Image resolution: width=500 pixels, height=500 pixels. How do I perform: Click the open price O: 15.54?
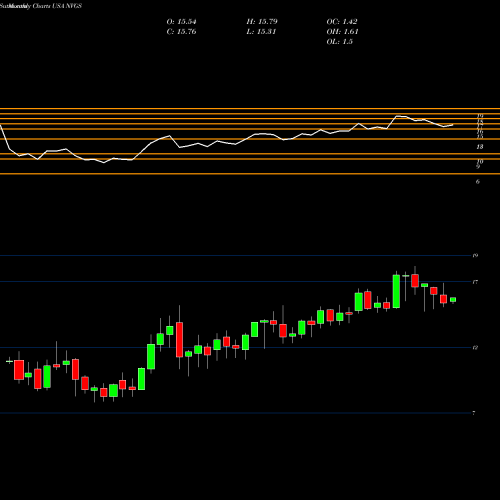(x=181, y=22)
